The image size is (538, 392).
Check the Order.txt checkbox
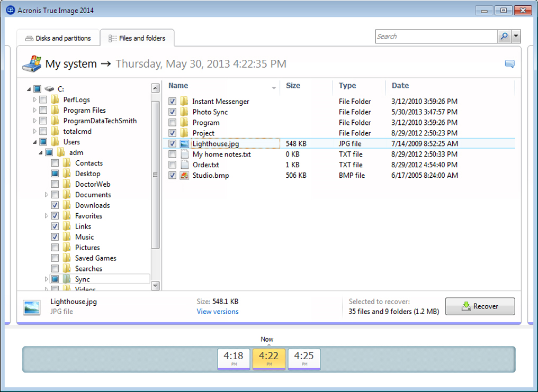tap(172, 165)
